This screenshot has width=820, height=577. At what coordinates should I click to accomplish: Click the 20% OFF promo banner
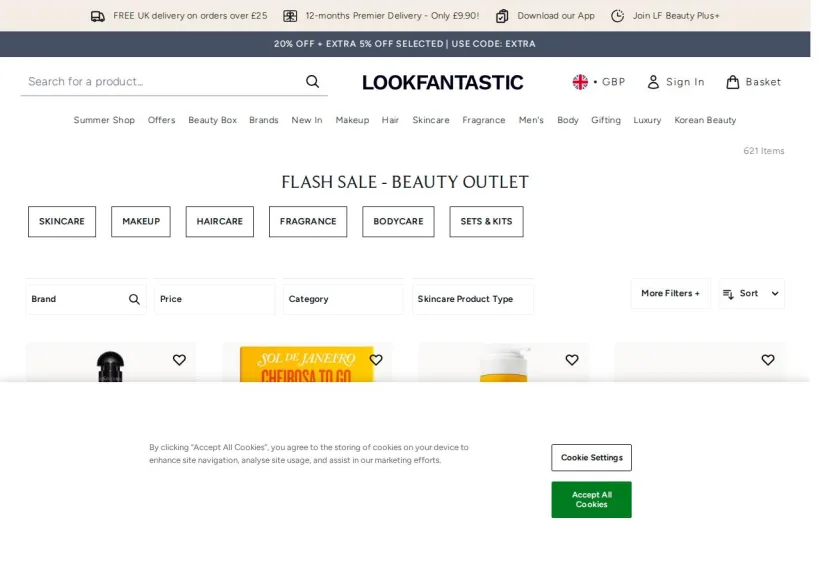[405, 44]
